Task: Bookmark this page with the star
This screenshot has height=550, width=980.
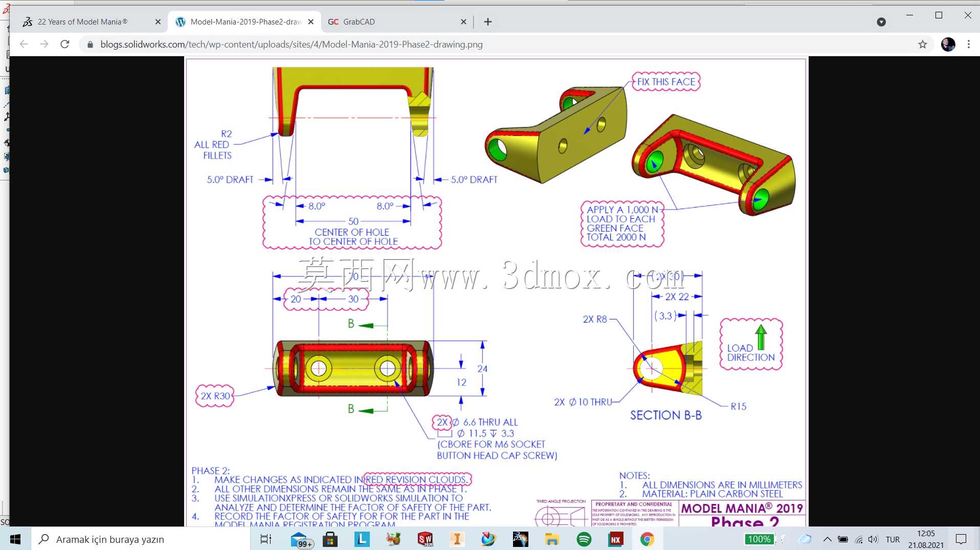Action: [923, 44]
